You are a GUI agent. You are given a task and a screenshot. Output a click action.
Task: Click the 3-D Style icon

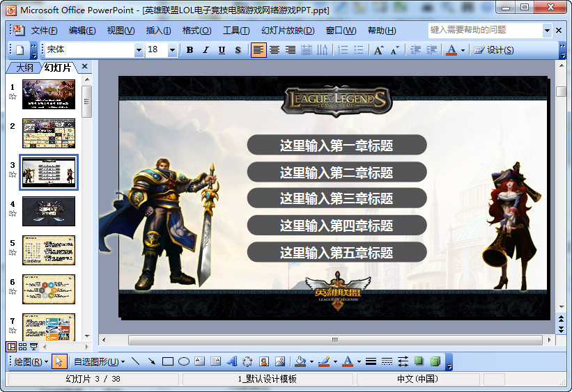pyautogui.click(x=435, y=361)
